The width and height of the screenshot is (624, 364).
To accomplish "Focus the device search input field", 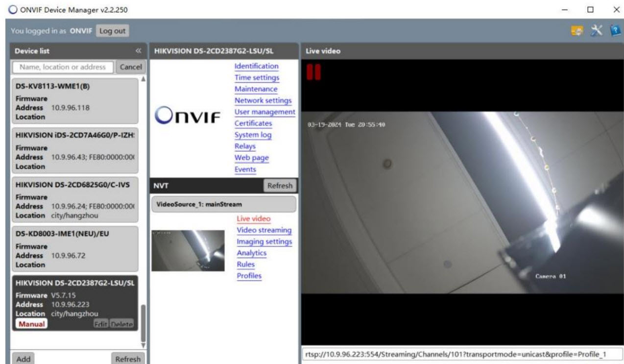I will click(x=63, y=67).
